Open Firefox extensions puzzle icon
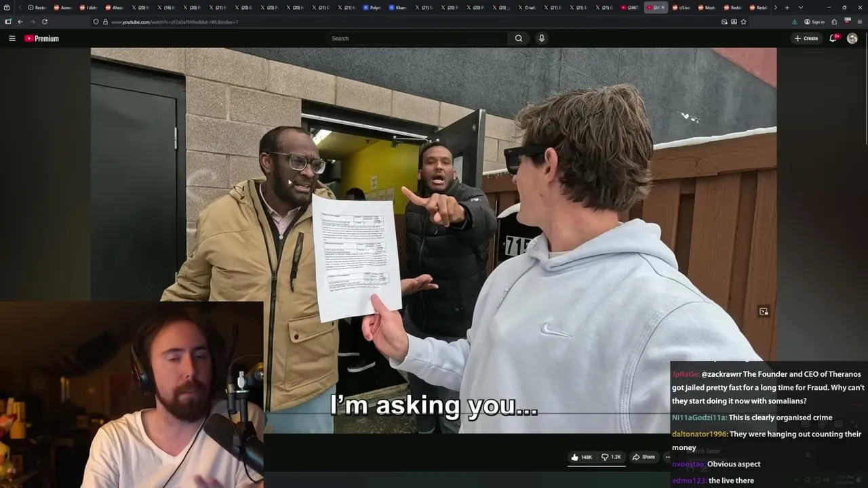Image resolution: width=868 pixels, height=488 pixels. point(834,22)
